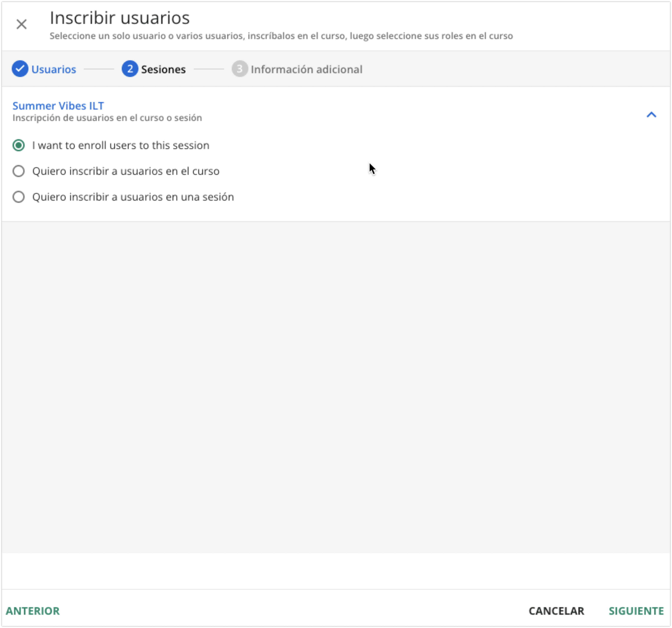Click the 'Inscripción de usuarios en el curso o sesión' subtitle
672x628 pixels.
click(107, 118)
